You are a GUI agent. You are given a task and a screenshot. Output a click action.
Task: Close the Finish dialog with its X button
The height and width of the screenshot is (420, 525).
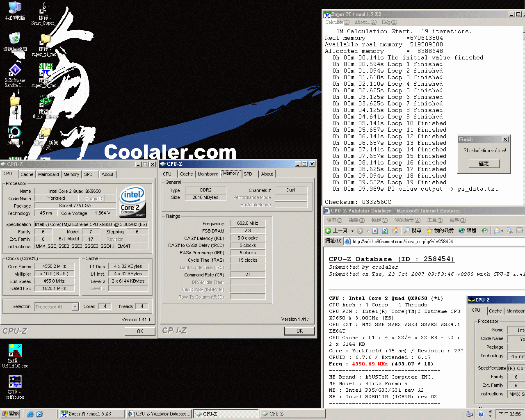pyautogui.click(x=505, y=139)
